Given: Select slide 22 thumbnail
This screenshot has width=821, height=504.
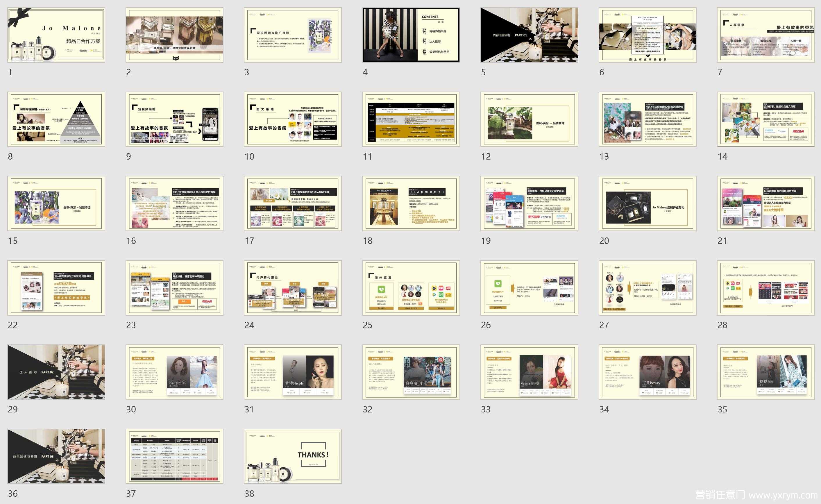Looking at the screenshot, I should click(56, 288).
